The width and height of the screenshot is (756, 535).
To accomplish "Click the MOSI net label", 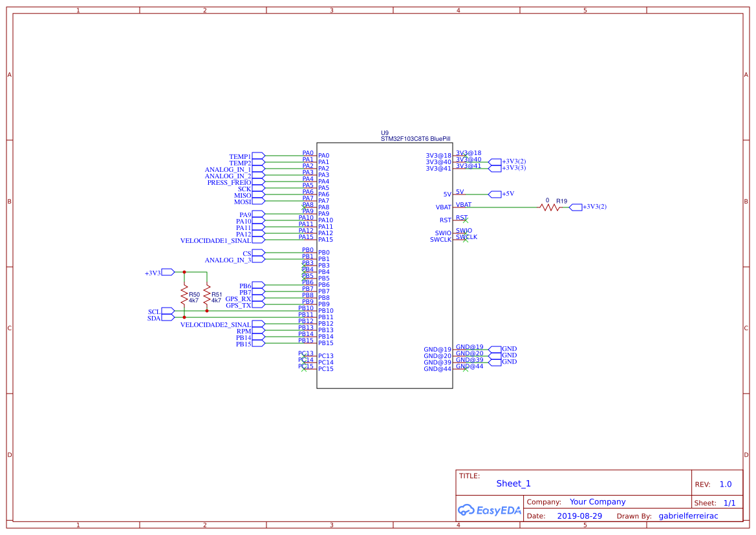I will (x=243, y=202).
